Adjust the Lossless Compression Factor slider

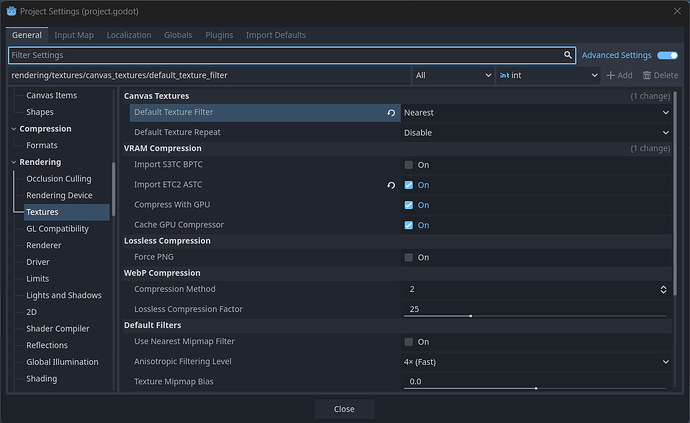470,316
